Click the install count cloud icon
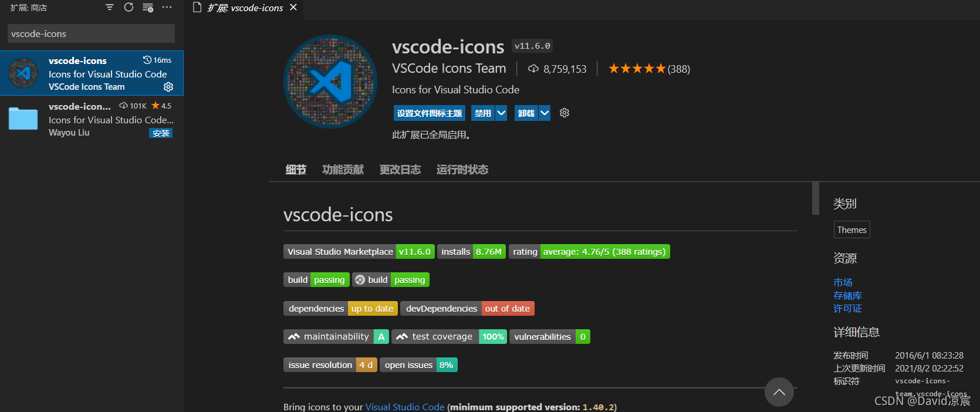The image size is (980, 412). point(533,69)
